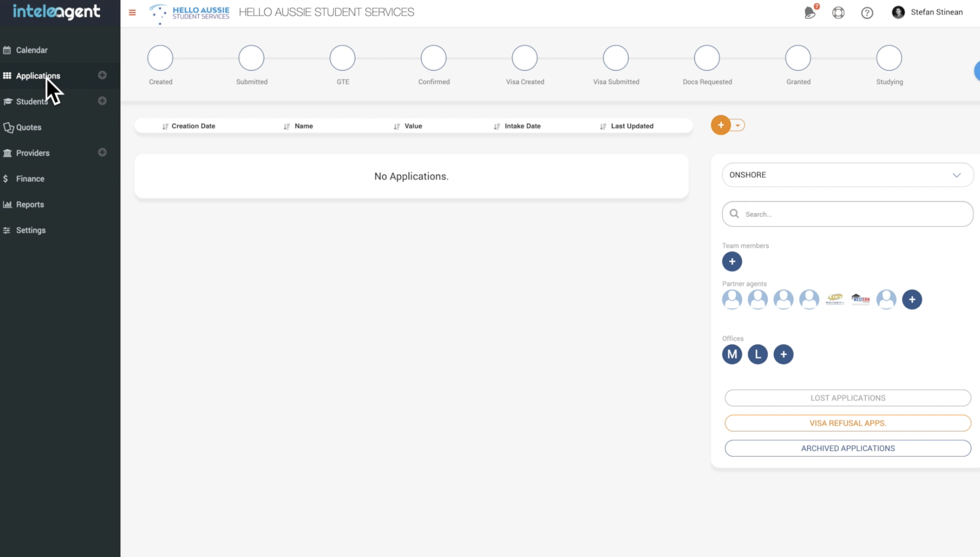
Task: Open LOST APPLICATIONS list
Action: (x=847, y=398)
